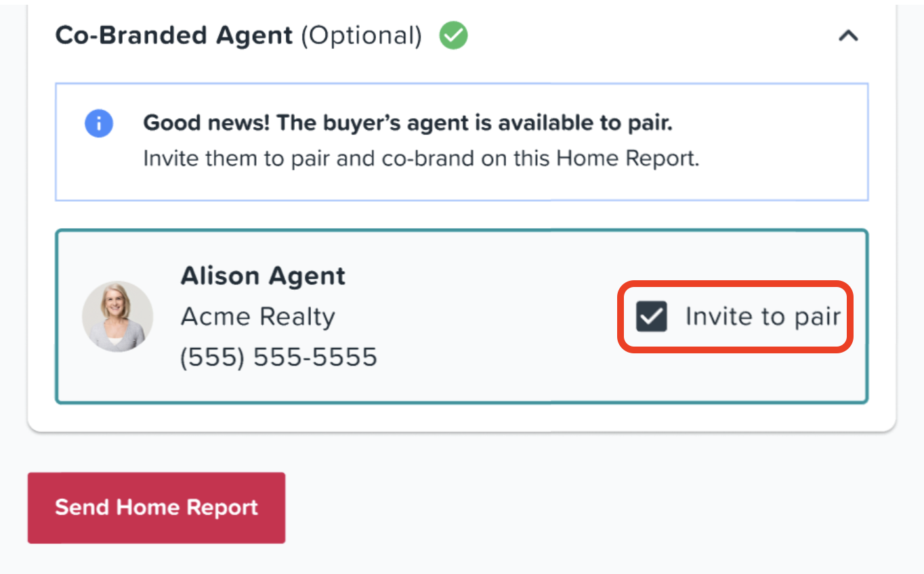Click the blue info circle icon
Screen dimensions: 924x574
pyautogui.click(x=99, y=124)
